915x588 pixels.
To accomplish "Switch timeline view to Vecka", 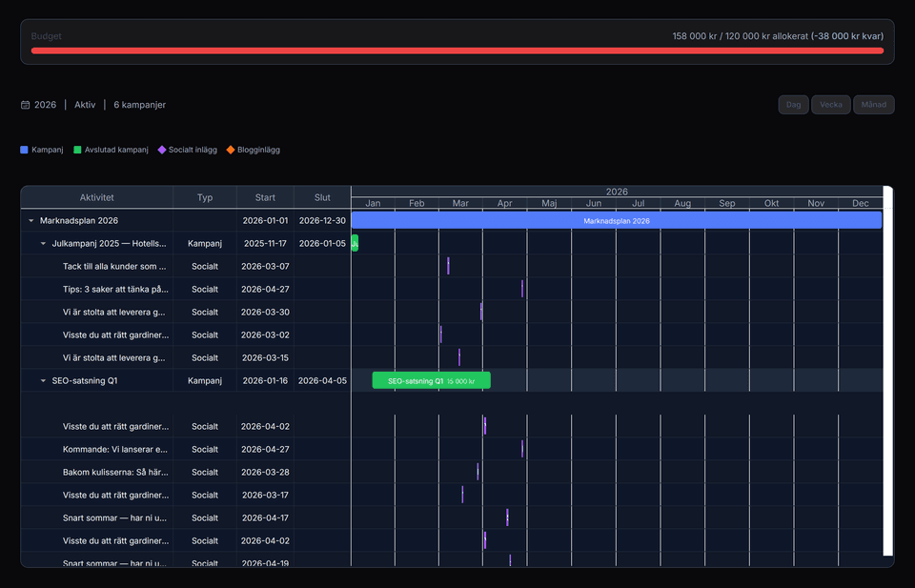I will click(x=831, y=105).
